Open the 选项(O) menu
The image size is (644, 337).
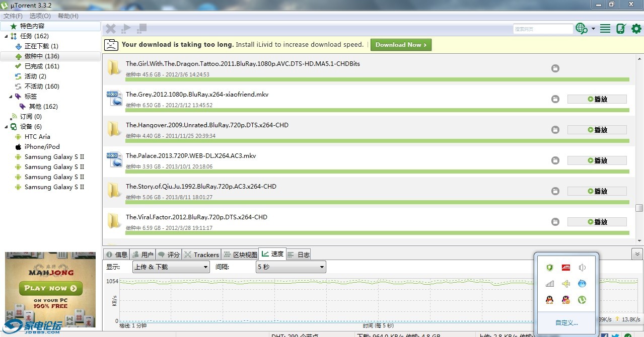40,16
